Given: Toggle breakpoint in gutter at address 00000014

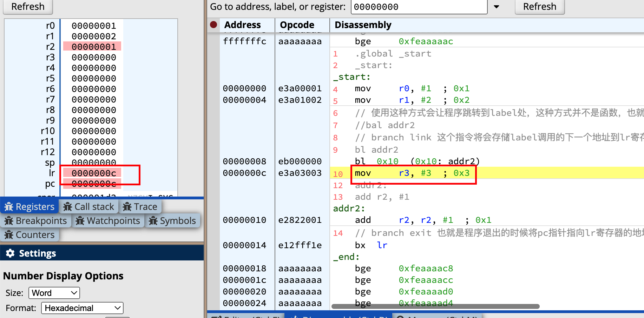Looking at the screenshot, I should [x=213, y=245].
